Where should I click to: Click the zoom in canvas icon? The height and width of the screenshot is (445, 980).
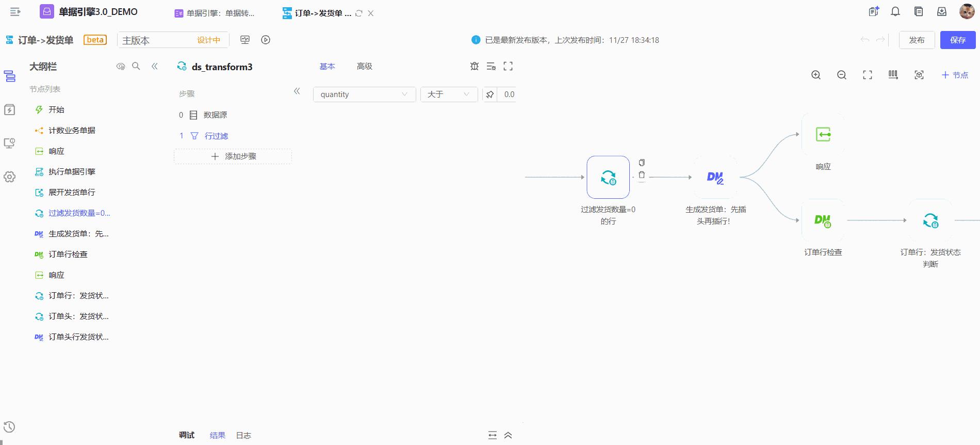(x=816, y=75)
